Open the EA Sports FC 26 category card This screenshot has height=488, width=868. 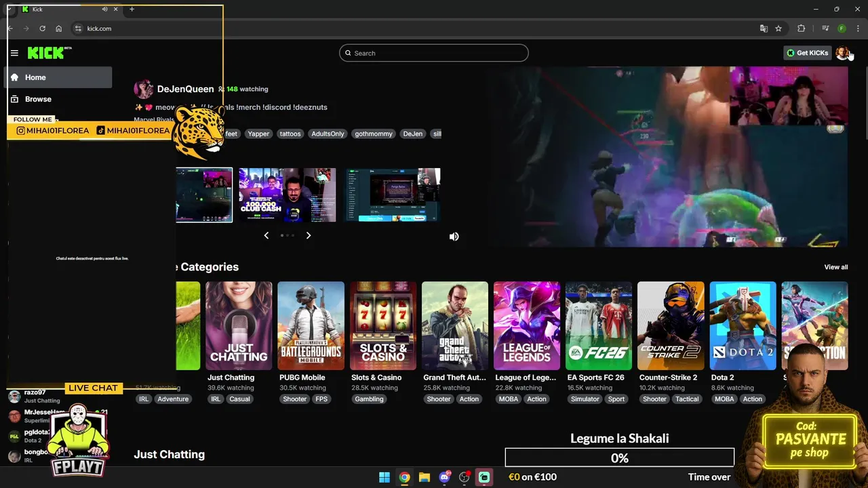coord(599,326)
